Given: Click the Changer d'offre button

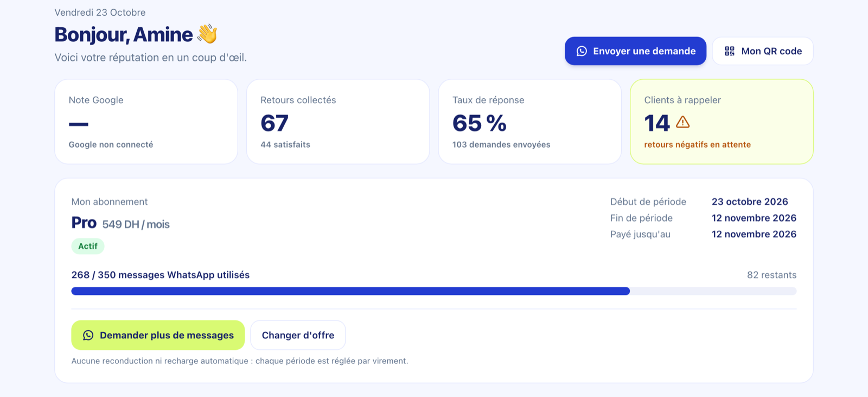Looking at the screenshot, I should pyautogui.click(x=298, y=335).
